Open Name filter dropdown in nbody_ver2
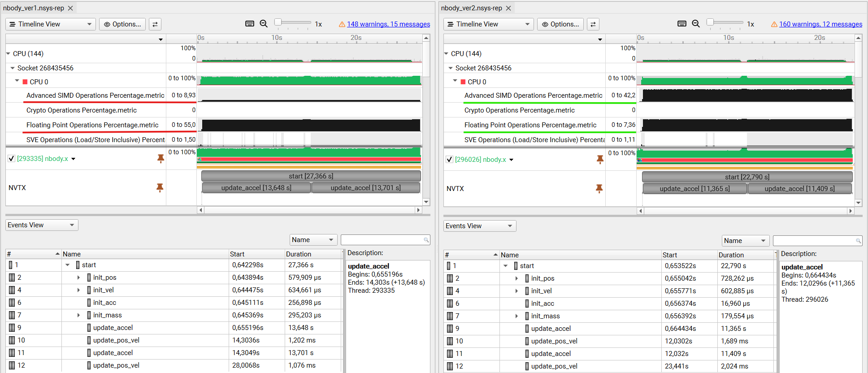 click(x=746, y=241)
